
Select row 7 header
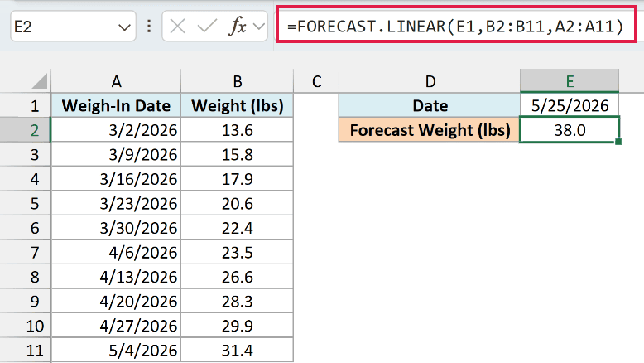(x=26, y=253)
